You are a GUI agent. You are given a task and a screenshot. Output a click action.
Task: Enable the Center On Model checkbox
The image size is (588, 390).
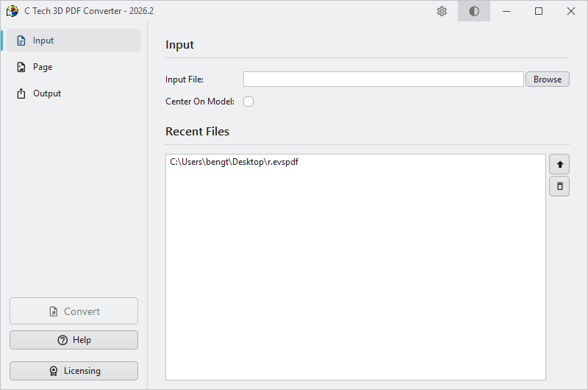pos(248,102)
